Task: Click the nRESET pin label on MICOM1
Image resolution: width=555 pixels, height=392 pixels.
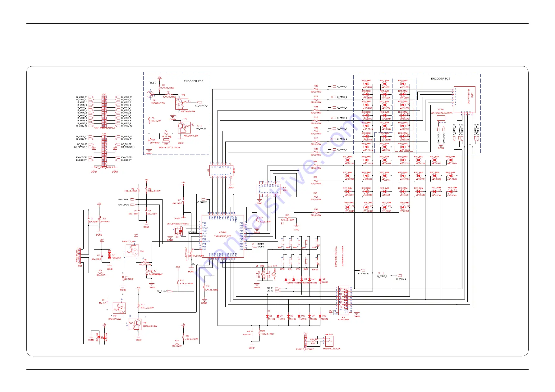Action: click(206, 241)
